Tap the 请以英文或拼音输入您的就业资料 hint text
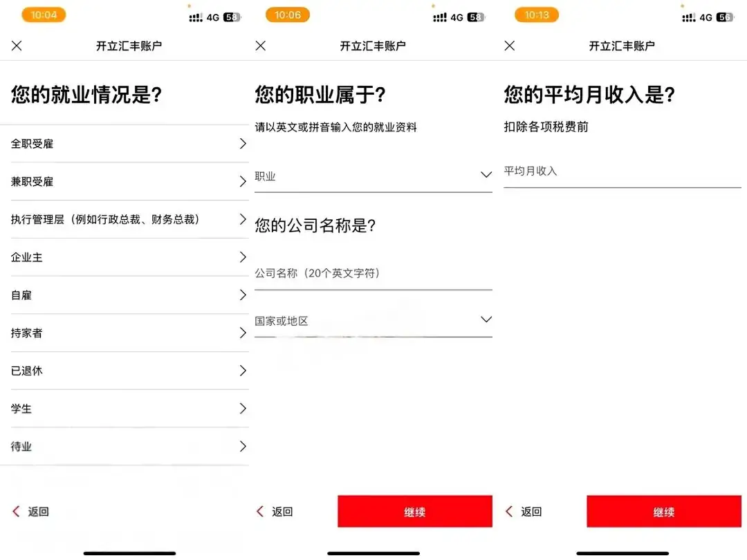The width and height of the screenshot is (747, 560). tap(336, 127)
